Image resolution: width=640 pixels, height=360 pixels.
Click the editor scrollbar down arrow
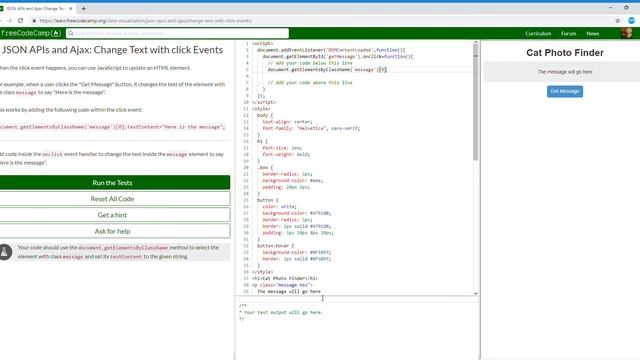(x=476, y=293)
